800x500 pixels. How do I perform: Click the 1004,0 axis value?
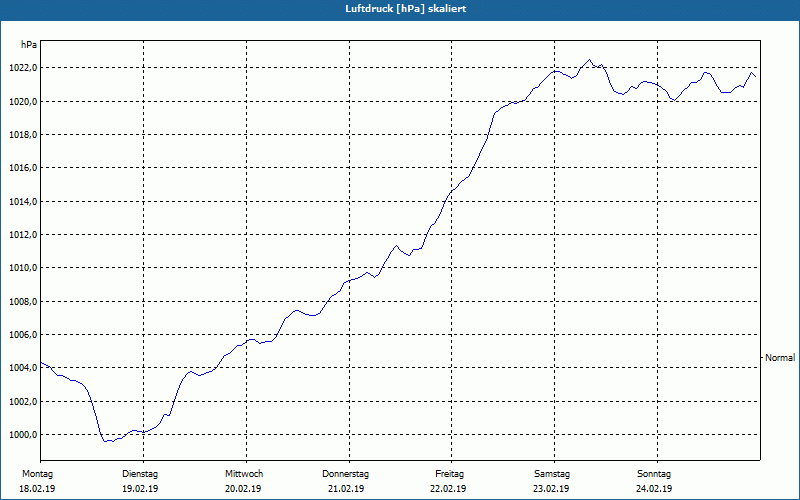(23, 368)
